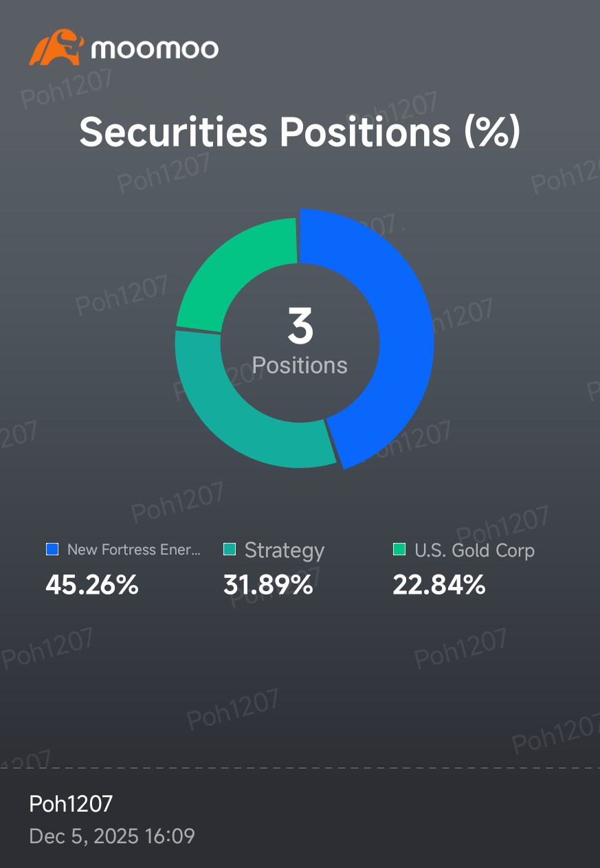Click the Securities Positions (%) heading
Screen dimensions: 600x868
(x=300, y=132)
